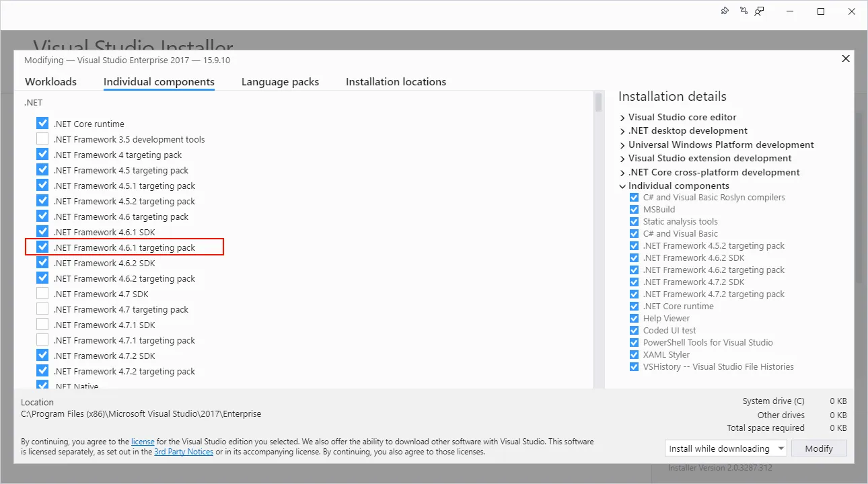Viewport: 868px width, 484px height.
Task: Click the cursor utility icon in the title bar
Action: (x=743, y=11)
